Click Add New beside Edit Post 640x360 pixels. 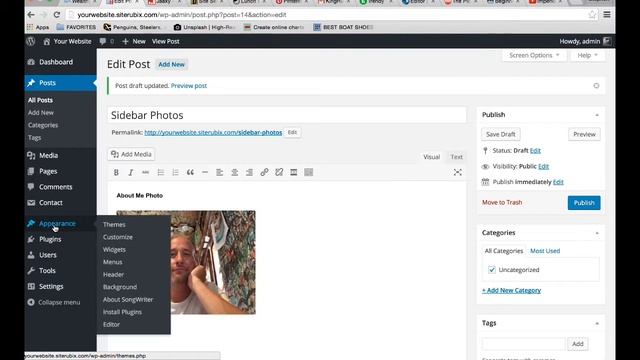tap(171, 64)
